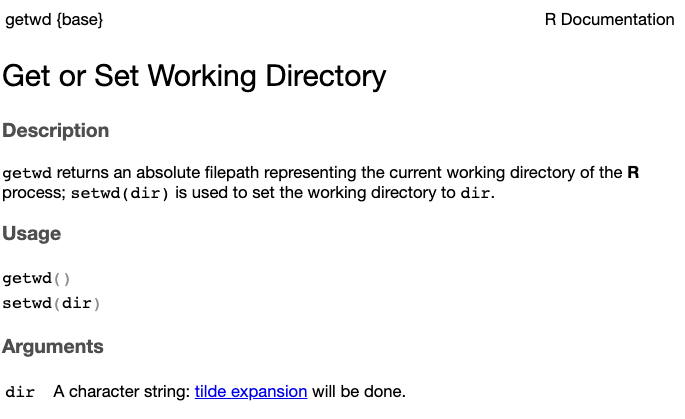Click the 'getwd' topic name in the page header
This screenshot has width=685, height=419.
[x=28, y=19]
